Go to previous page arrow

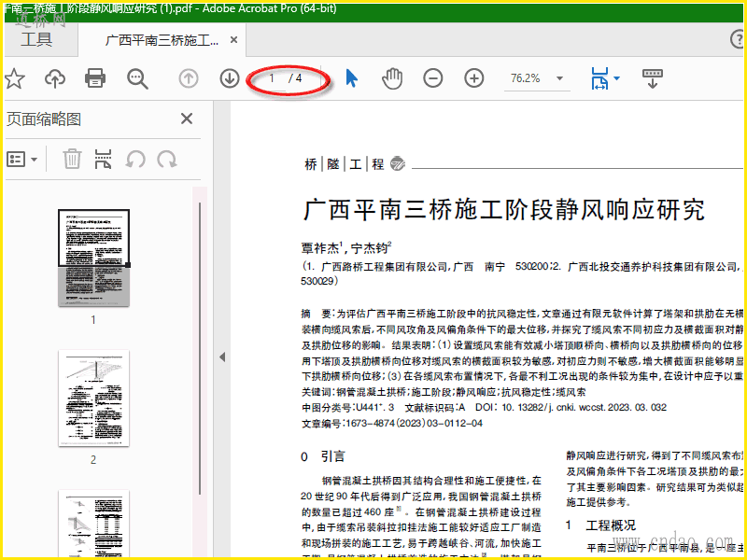189,78
